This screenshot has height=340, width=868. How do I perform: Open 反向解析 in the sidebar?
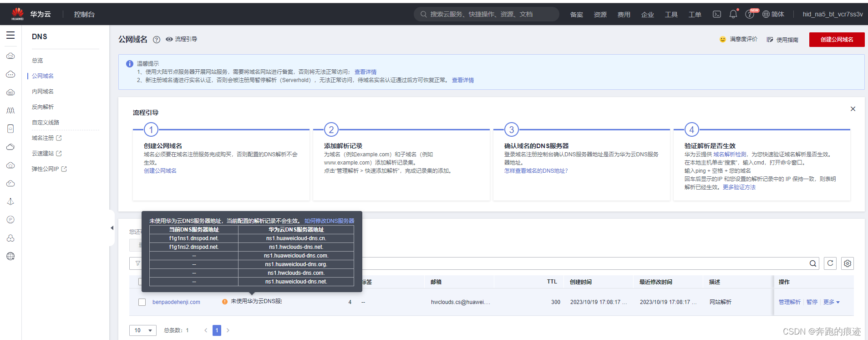[43, 107]
